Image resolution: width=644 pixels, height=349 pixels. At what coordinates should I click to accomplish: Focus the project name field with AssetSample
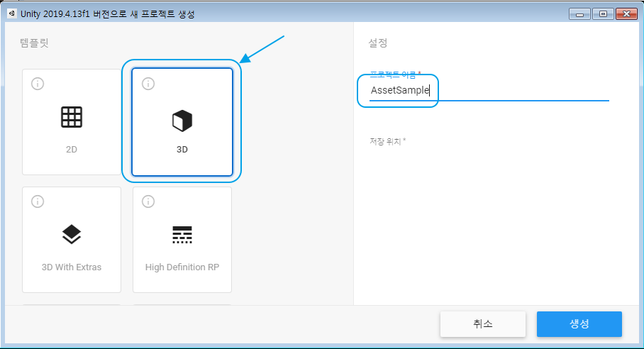click(x=489, y=90)
